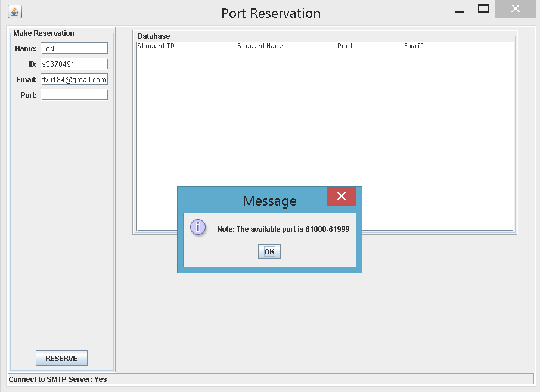Image resolution: width=540 pixels, height=392 pixels.
Task: Select the Email column header in Database
Action: tap(414, 46)
